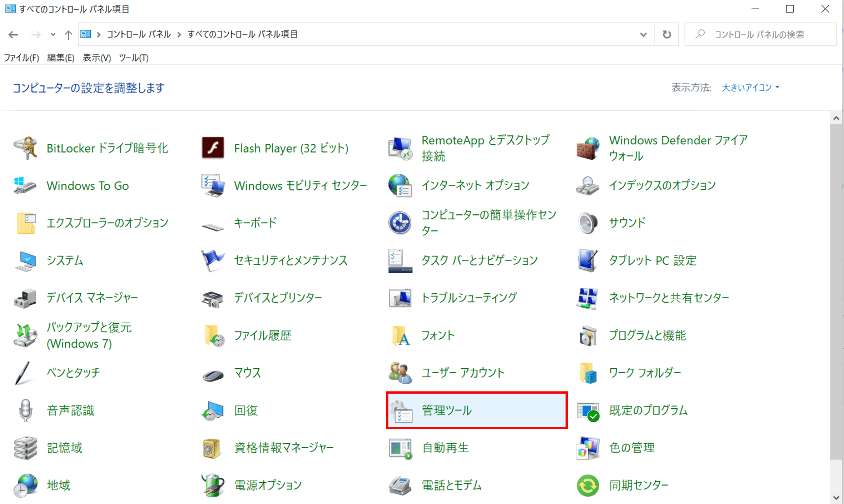Click the すべてのコントロール パネル項目 breadcrumb
844x504 pixels.
(x=243, y=35)
